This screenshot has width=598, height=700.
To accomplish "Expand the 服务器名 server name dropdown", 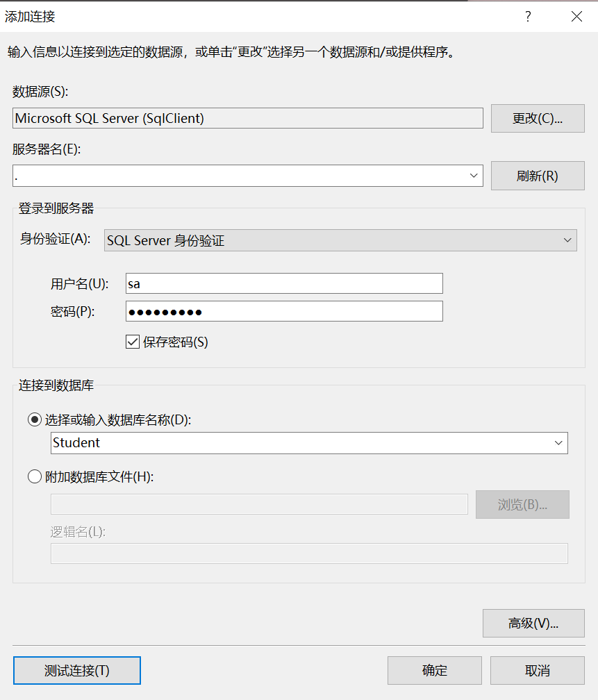I will [x=474, y=175].
